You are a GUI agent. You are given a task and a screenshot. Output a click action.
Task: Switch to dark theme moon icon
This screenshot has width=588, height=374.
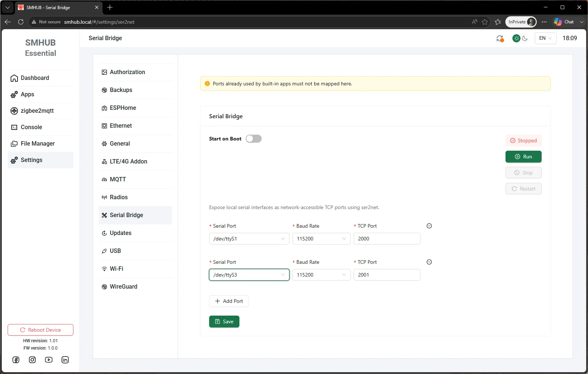coord(525,38)
